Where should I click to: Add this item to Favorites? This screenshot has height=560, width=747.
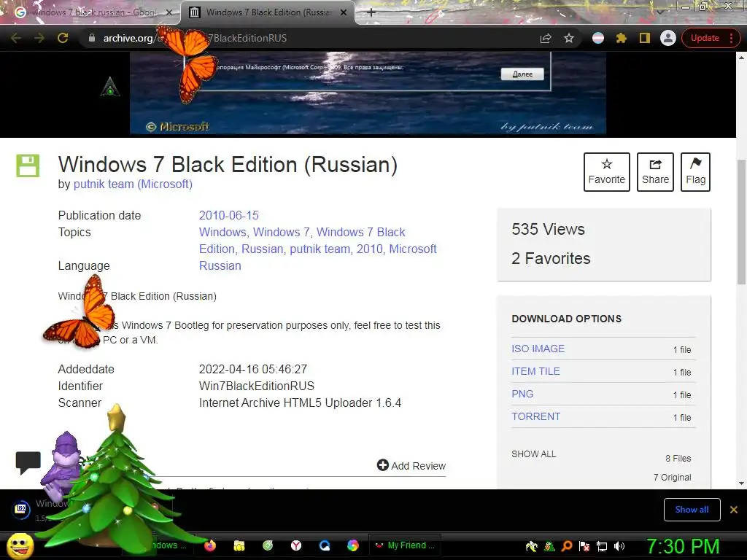pyautogui.click(x=606, y=172)
